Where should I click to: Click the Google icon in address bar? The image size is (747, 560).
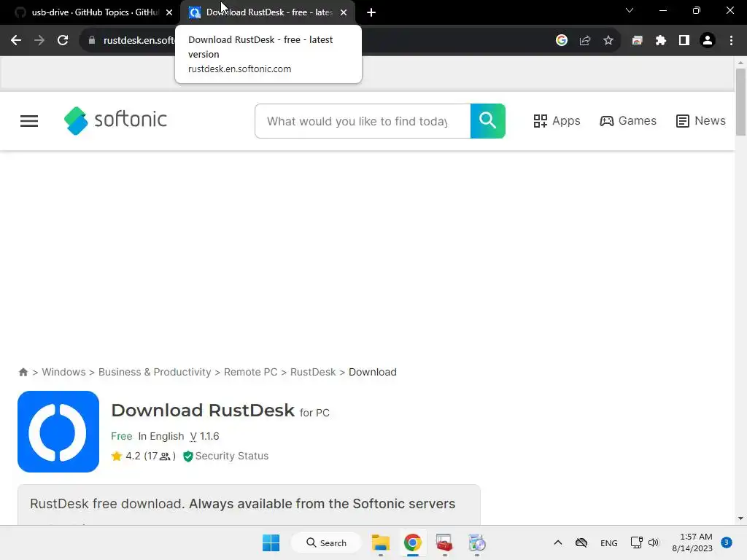[562, 41]
